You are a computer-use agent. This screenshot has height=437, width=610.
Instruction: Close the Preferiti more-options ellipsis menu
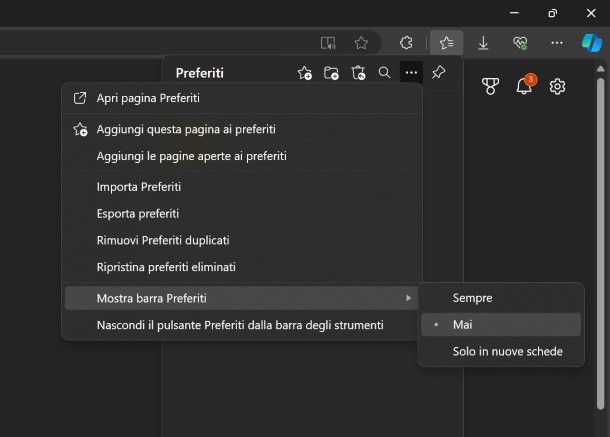click(x=411, y=72)
